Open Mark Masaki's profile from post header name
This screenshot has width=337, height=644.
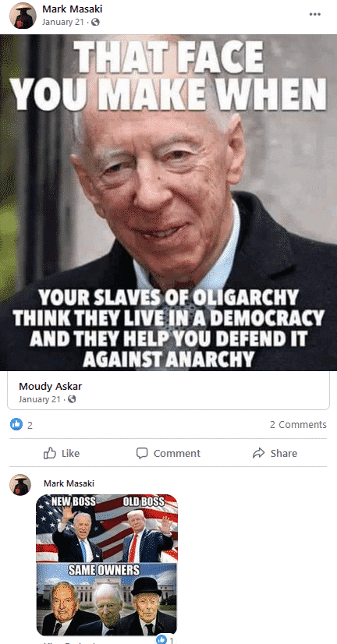pyautogui.click(x=73, y=9)
